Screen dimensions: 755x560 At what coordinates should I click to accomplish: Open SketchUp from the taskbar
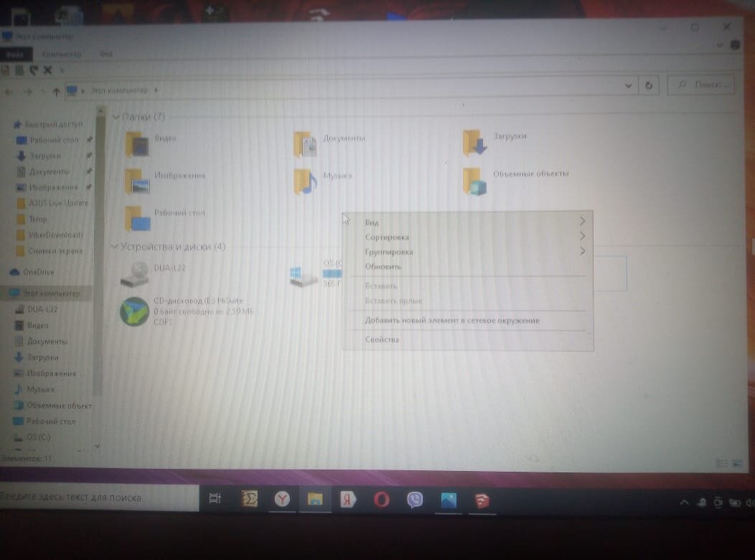tap(482, 501)
